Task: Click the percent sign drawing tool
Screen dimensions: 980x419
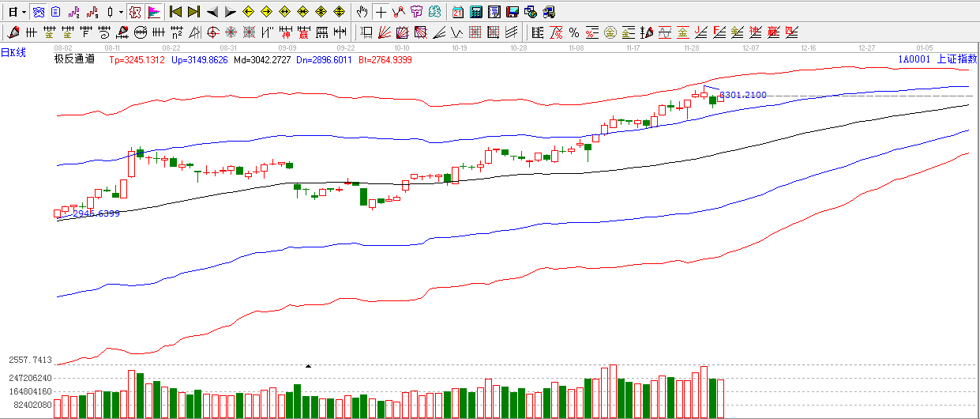Action: coord(574,32)
